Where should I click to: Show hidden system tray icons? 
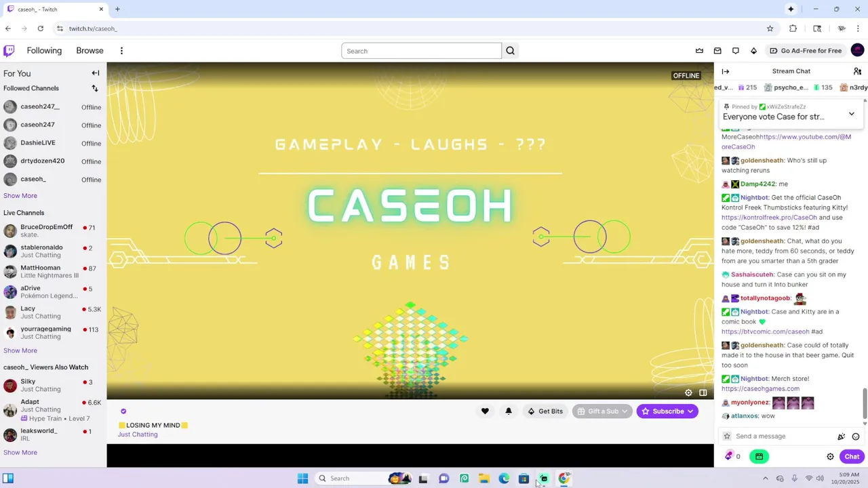[x=766, y=479]
